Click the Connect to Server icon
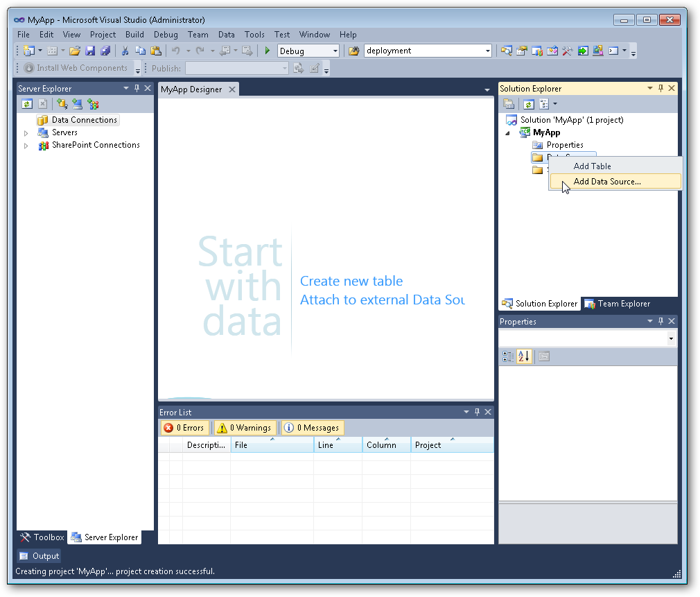 (x=77, y=103)
